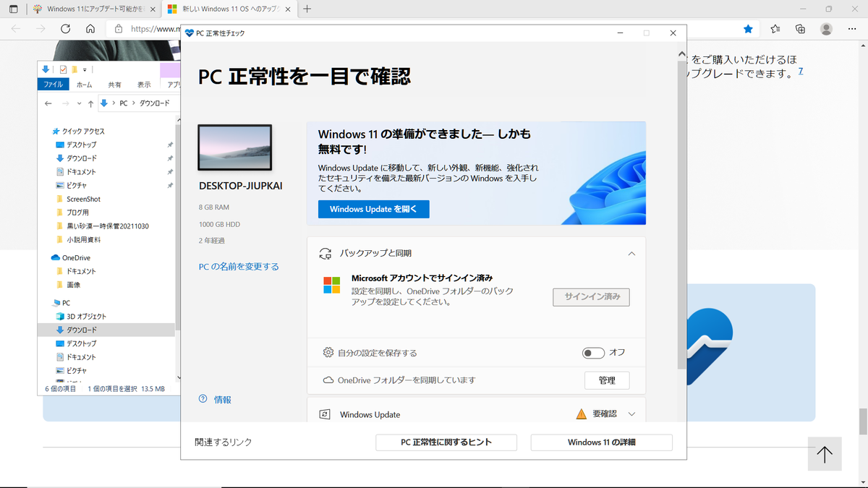Click the 管理 button for OneDrive
The height and width of the screenshot is (488, 868).
tap(607, 380)
